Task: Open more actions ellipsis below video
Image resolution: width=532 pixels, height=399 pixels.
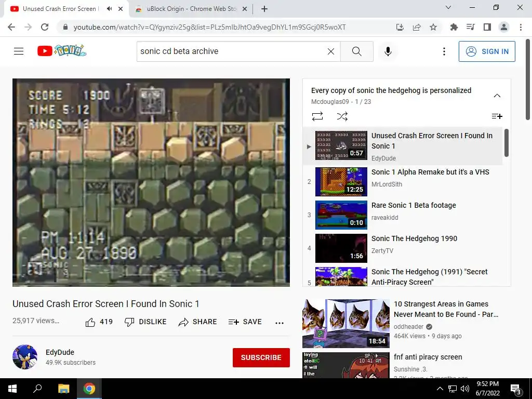Action: tap(279, 323)
